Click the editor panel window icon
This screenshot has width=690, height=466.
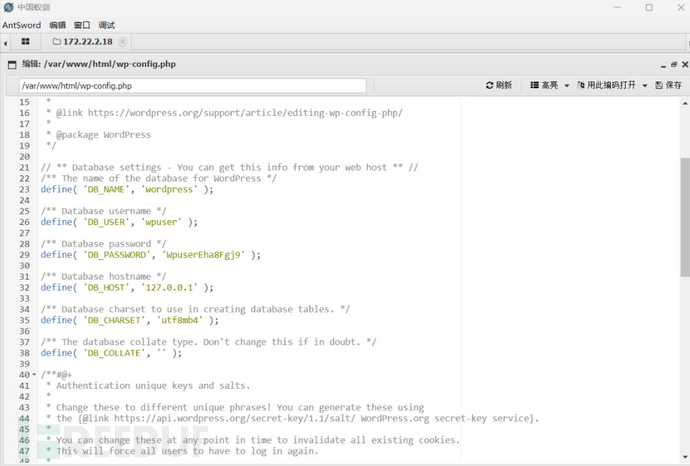coord(13,64)
